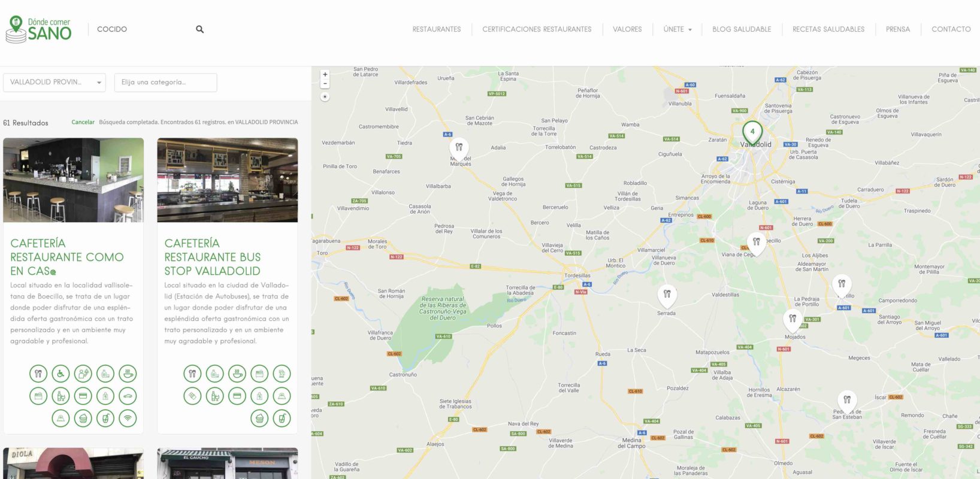The width and height of the screenshot is (980, 479).
Task: Click the COCIDO search input field
Action: (x=141, y=29)
